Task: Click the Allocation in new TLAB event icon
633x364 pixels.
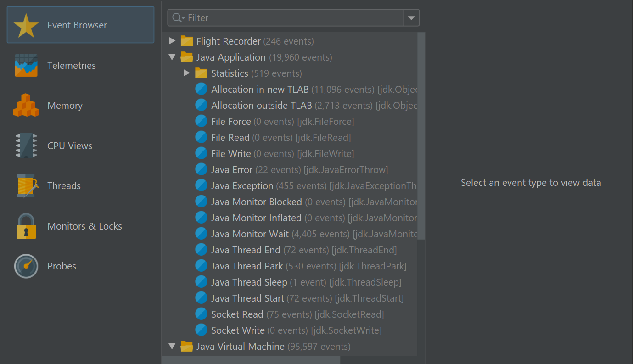Action: click(x=202, y=89)
